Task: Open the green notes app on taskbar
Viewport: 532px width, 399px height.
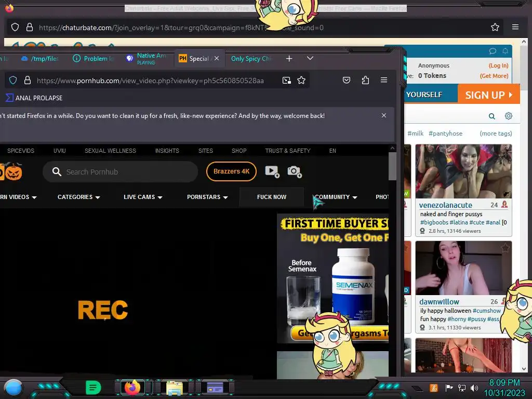Action: 93,388
